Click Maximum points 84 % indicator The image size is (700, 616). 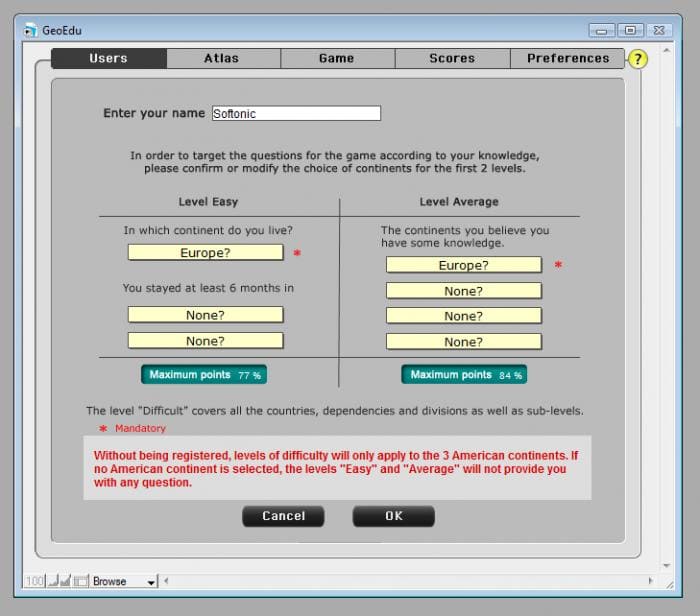(464, 375)
